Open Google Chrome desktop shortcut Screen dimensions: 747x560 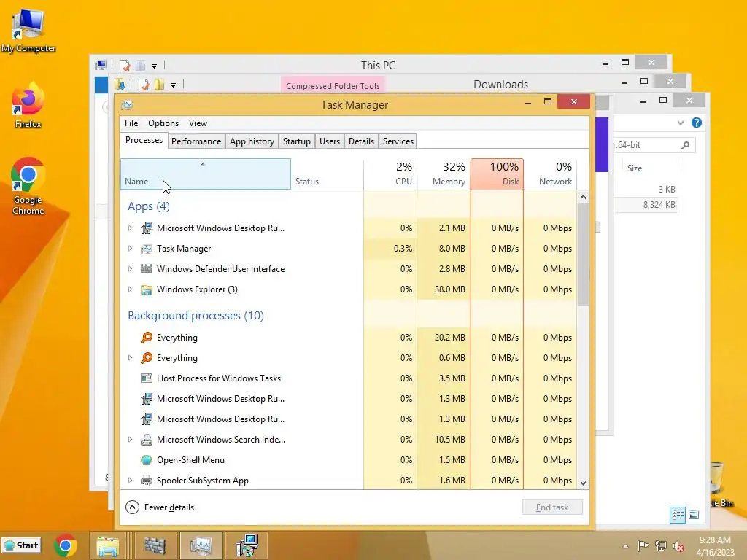28,186
